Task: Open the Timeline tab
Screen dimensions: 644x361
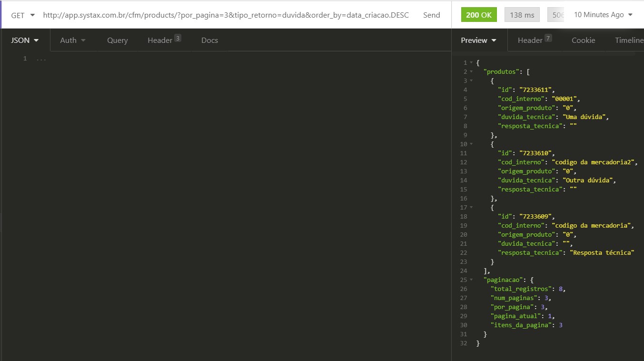Action: [x=629, y=40]
